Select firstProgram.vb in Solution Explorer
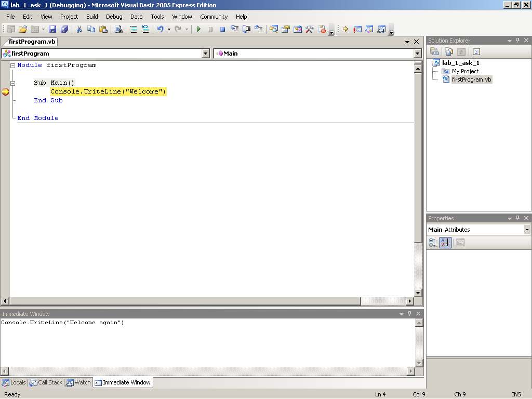 click(x=472, y=79)
